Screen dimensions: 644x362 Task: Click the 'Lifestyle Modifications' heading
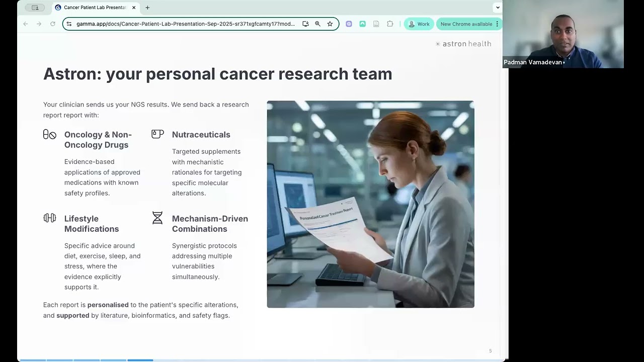(92, 224)
